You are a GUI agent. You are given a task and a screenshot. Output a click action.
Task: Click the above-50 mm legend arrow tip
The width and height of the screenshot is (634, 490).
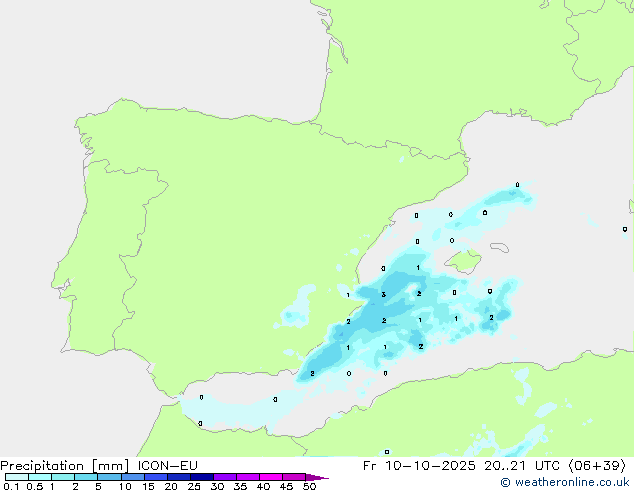point(317,477)
